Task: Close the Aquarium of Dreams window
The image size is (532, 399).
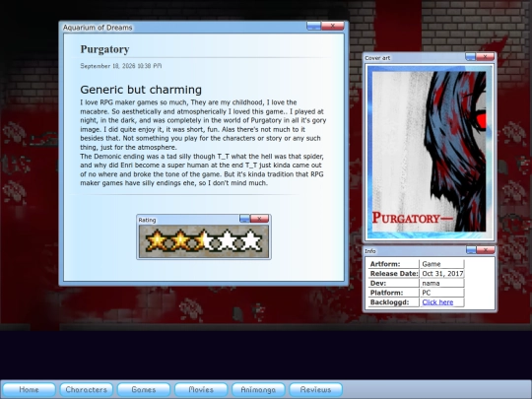Action: 333,26
